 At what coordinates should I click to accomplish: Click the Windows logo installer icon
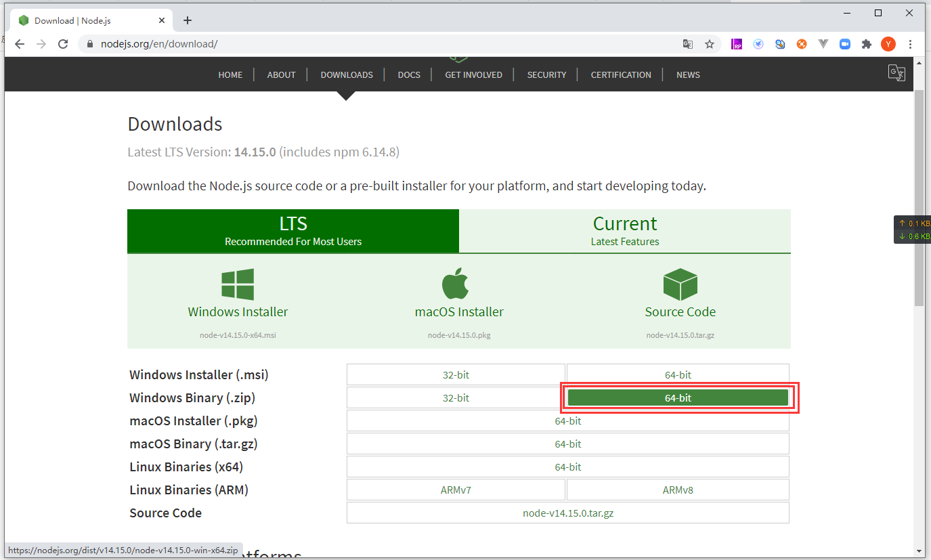click(x=238, y=284)
